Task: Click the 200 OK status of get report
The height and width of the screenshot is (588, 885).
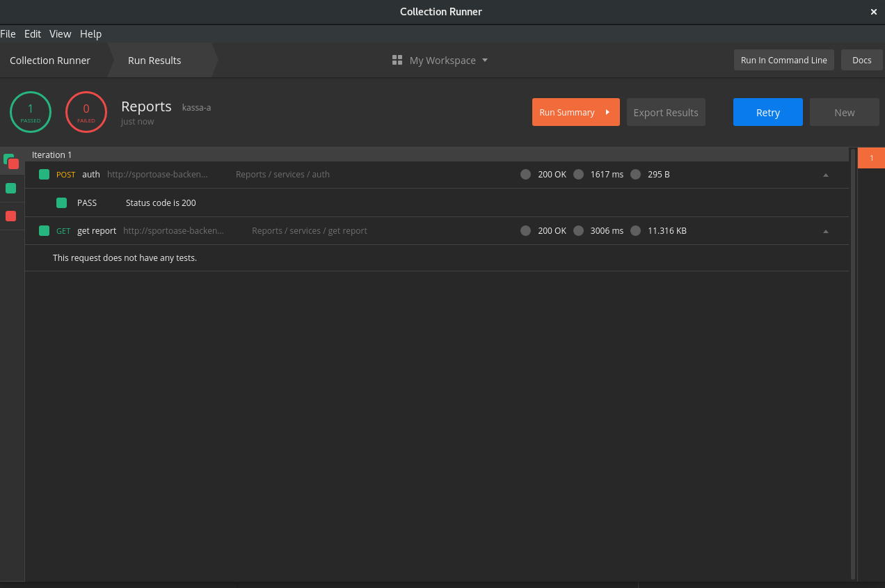Action: pos(552,230)
